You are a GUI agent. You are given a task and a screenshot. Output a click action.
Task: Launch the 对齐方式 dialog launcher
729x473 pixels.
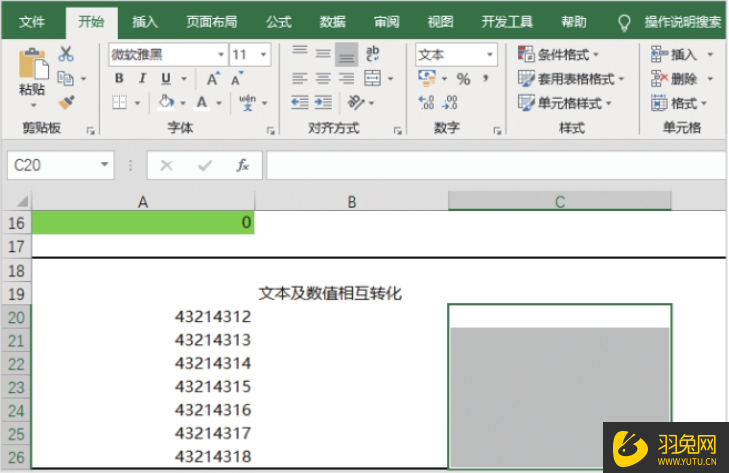(397, 131)
